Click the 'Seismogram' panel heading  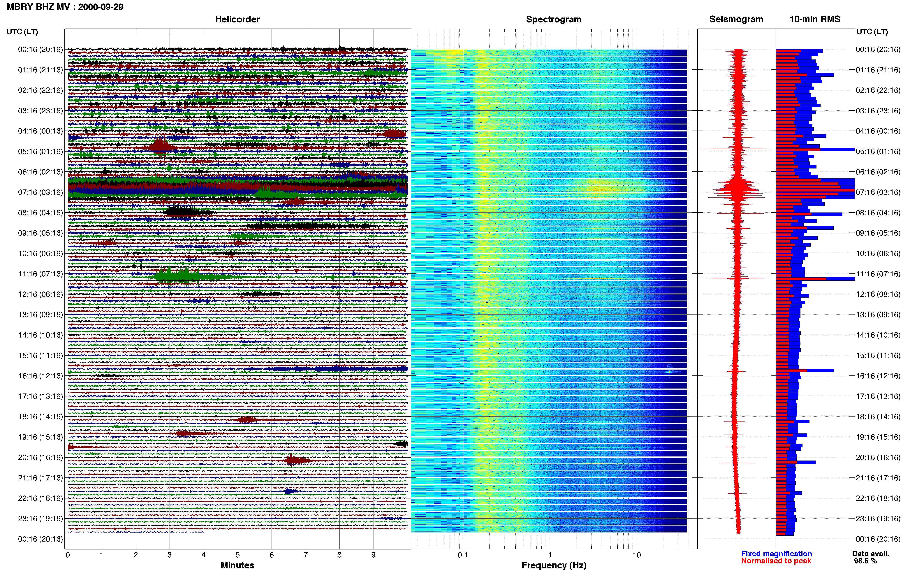(x=736, y=19)
